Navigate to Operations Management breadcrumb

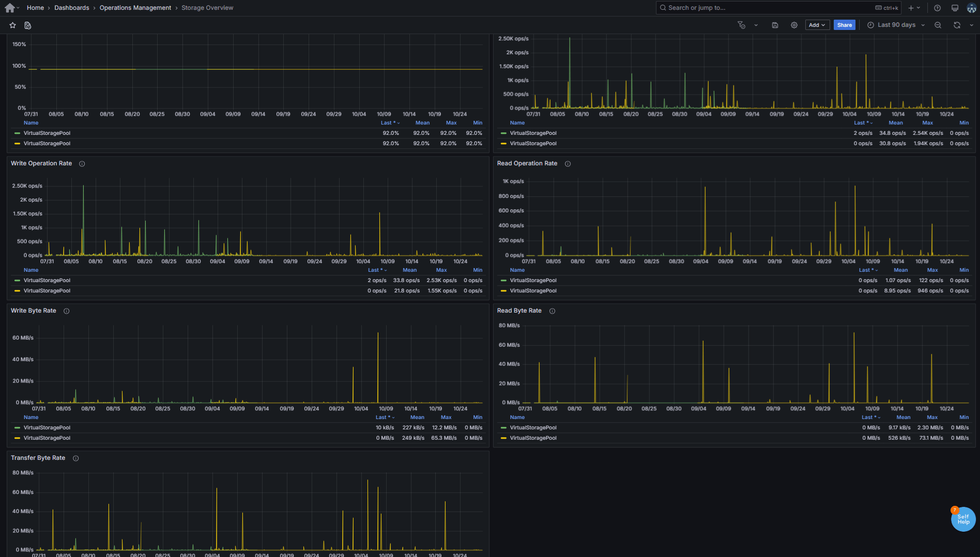tap(135, 8)
